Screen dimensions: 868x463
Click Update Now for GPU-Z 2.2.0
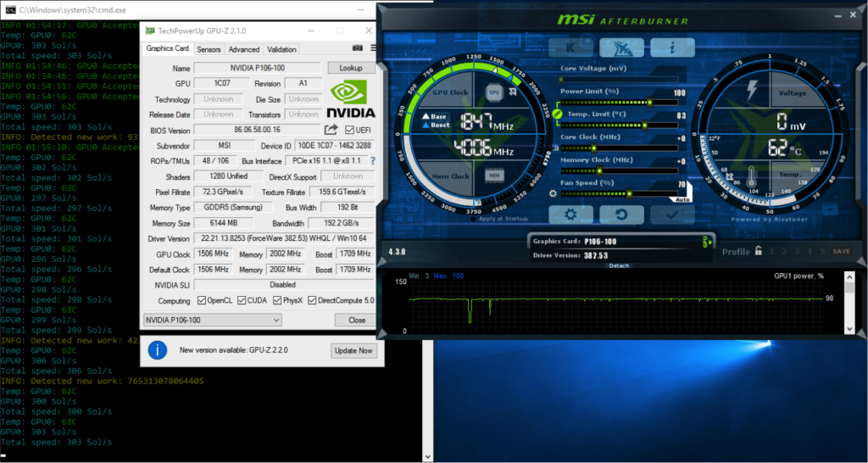pos(353,350)
